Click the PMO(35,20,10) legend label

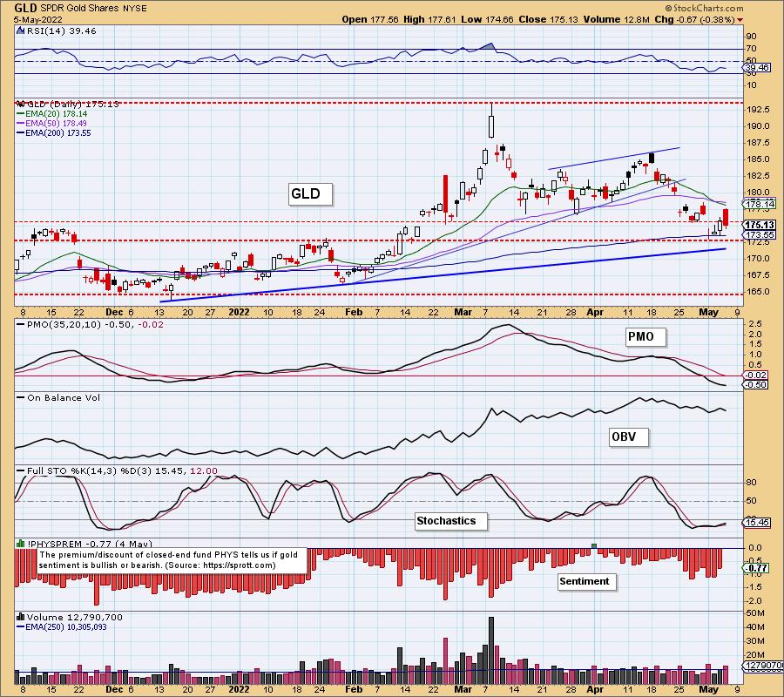90,324
